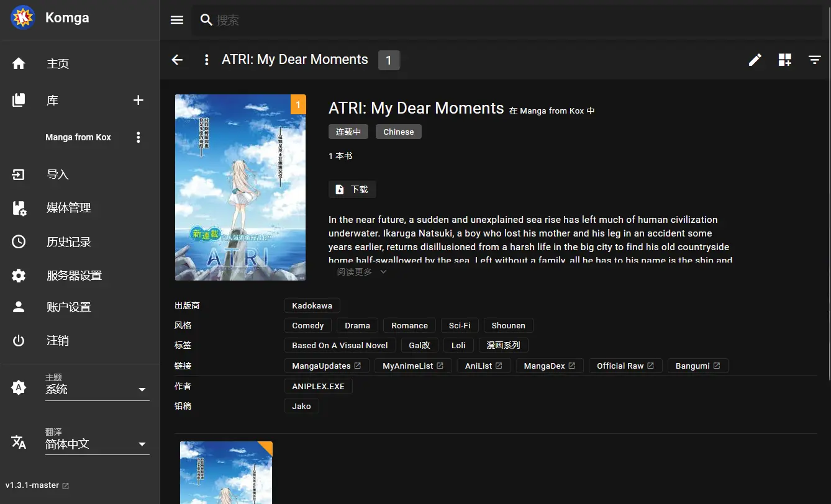Click the series title ATRI: My Dear Moments heading

coord(416,108)
